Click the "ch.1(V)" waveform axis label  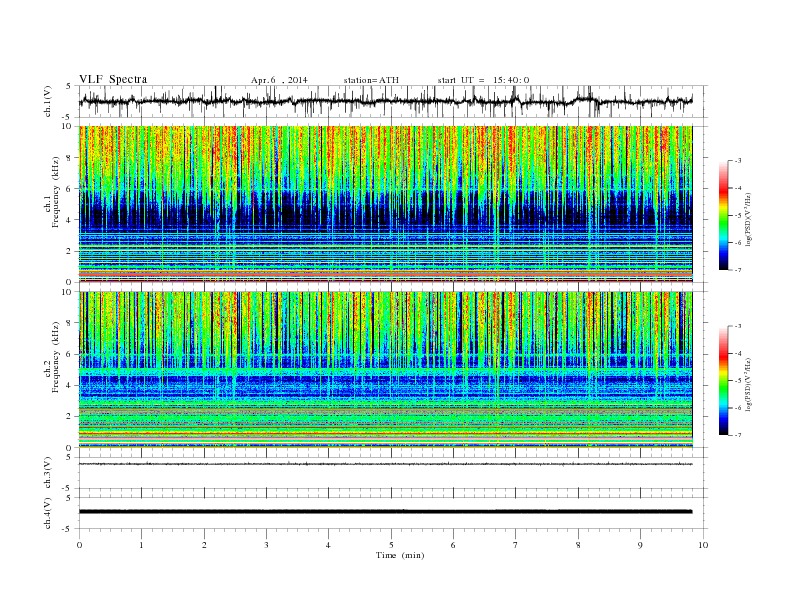point(48,101)
